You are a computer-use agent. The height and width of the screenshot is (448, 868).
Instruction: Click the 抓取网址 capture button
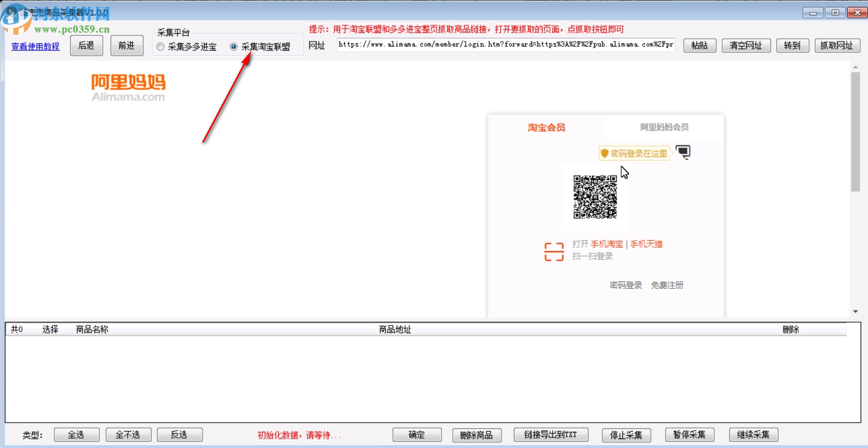point(837,45)
